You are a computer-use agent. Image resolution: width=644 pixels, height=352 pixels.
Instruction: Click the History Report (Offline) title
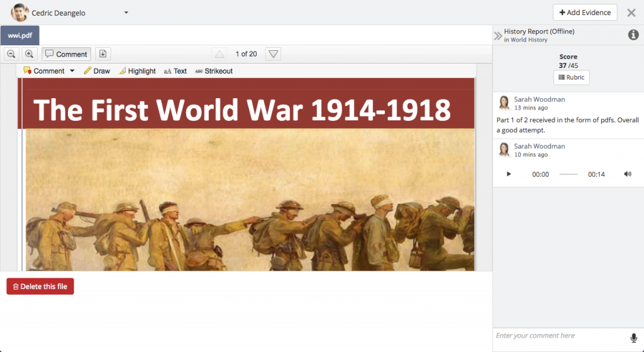coord(539,31)
